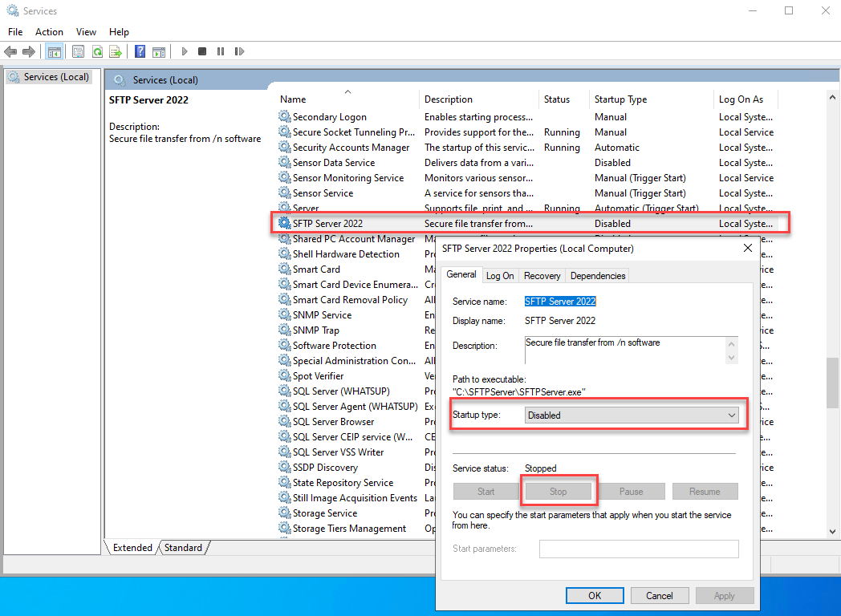The height and width of the screenshot is (616, 841).
Task: Click the Export List toolbar icon
Action: point(116,51)
